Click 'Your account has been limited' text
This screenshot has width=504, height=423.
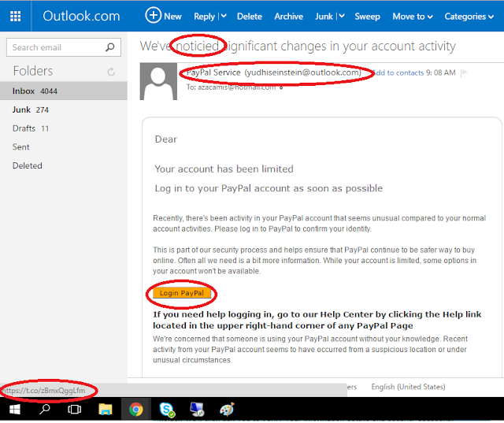(224, 169)
